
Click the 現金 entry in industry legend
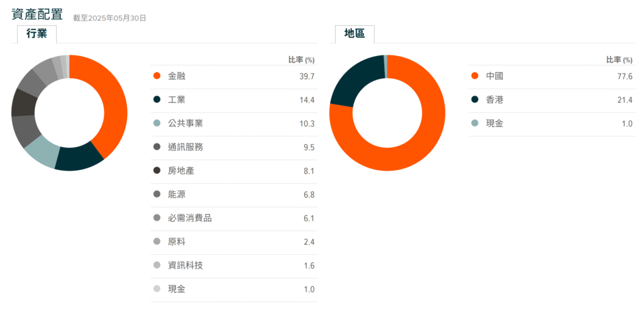pyautogui.click(x=234, y=289)
